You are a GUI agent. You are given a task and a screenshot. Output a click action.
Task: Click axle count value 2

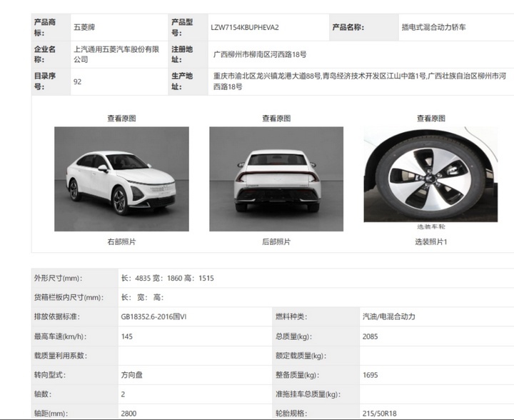pos(123,394)
